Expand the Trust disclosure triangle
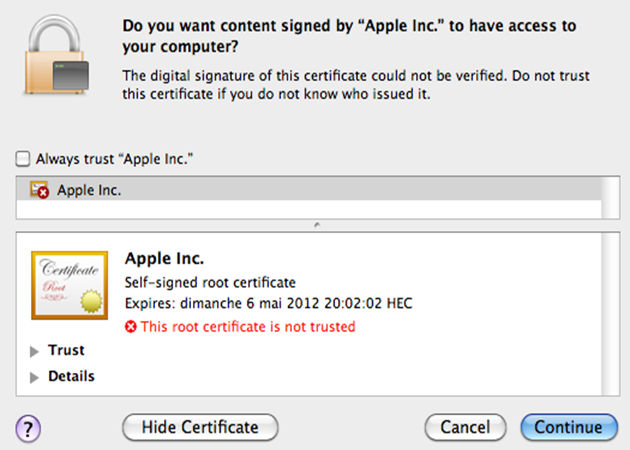This screenshot has width=630, height=450. [x=36, y=351]
